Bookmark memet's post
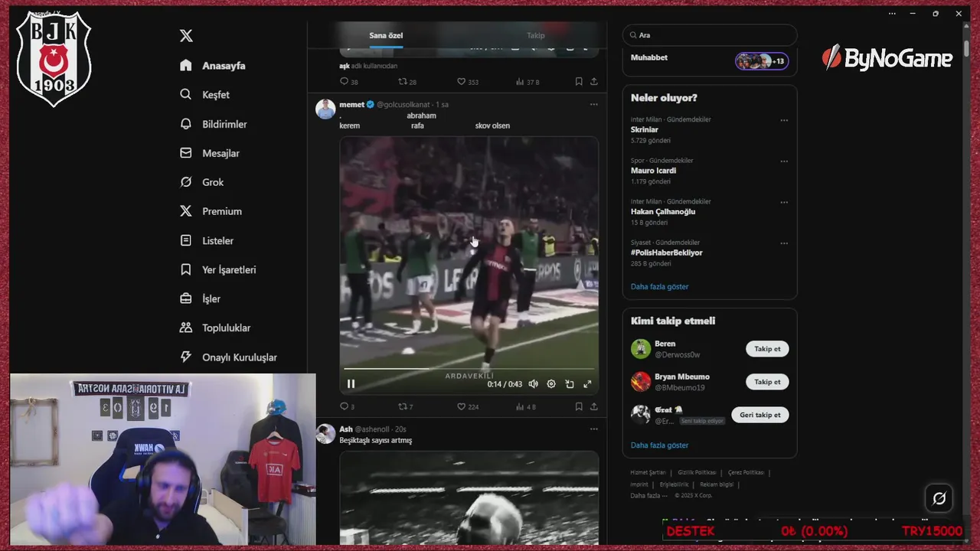 [579, 406]
